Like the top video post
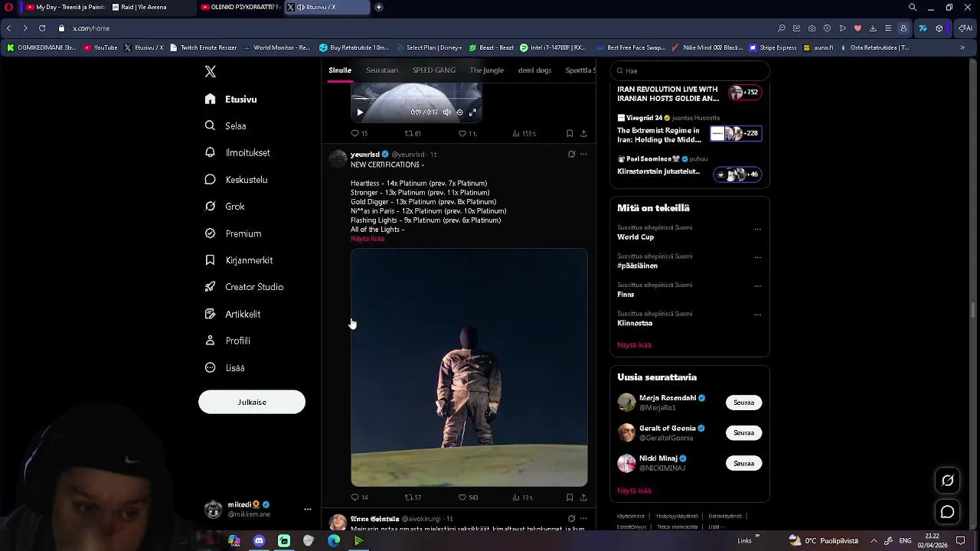 [x=467, y=133]
